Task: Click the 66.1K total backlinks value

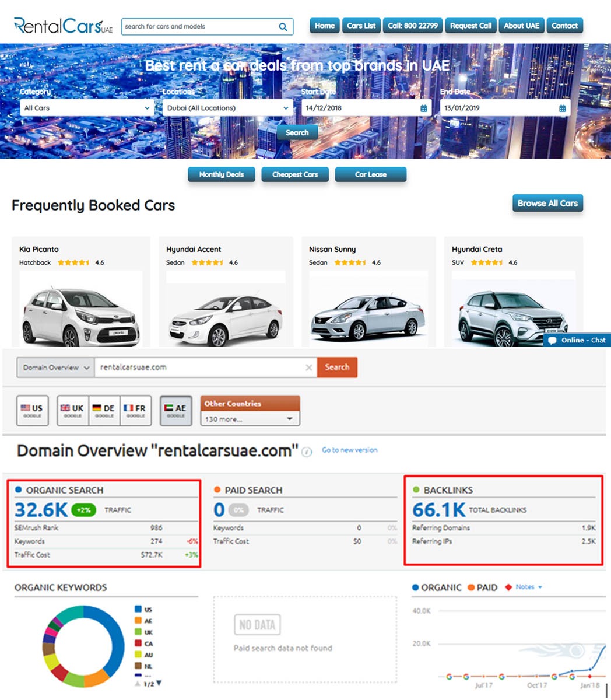Action: tap(438, 510)
